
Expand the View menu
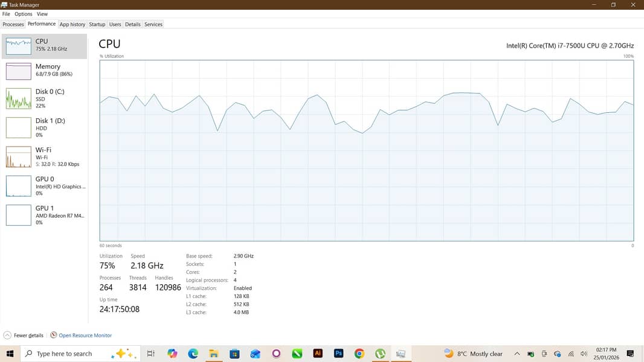(42, 14)
